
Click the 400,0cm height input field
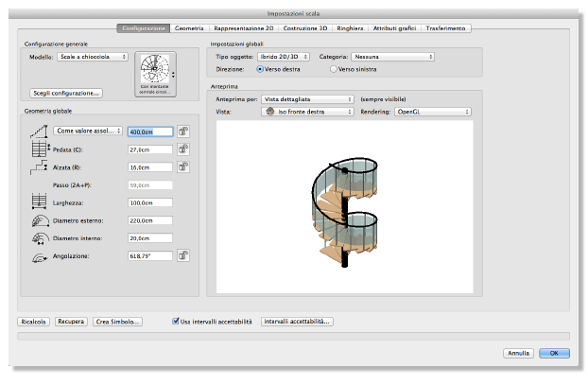150,131
